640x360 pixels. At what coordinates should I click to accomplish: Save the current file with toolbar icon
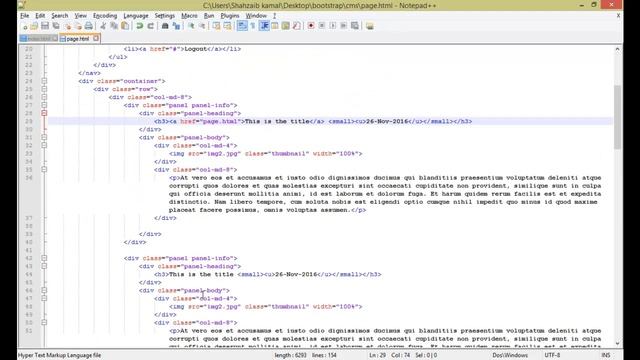tap(45, 26)
